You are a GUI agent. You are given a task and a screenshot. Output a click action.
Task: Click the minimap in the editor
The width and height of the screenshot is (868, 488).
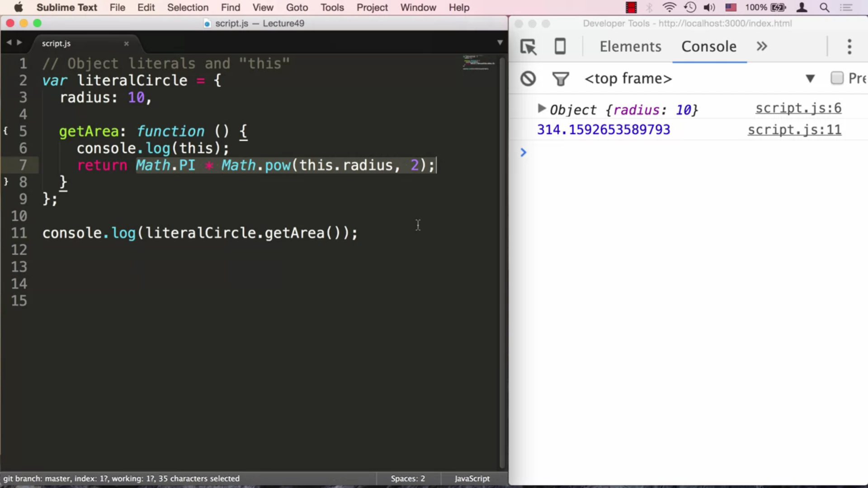(x=478, y=62)
